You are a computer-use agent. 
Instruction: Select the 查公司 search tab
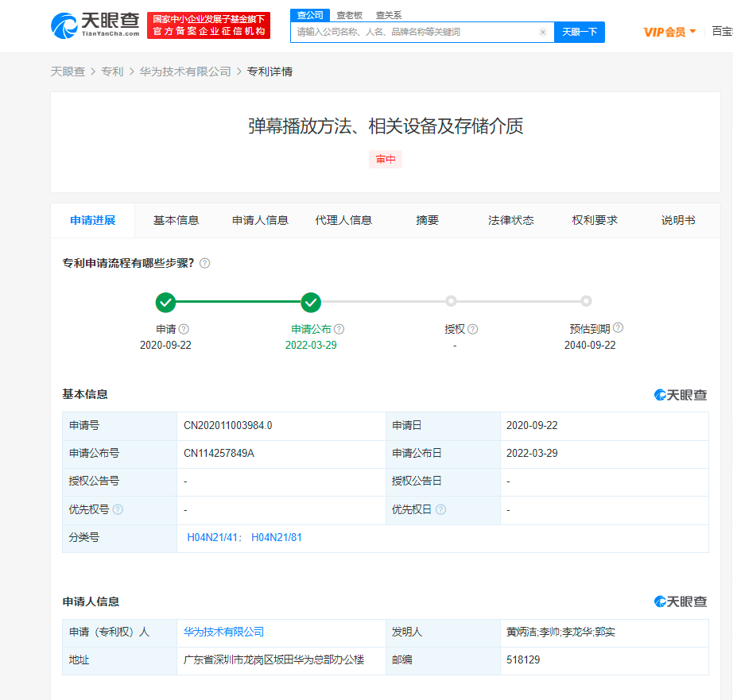tap(310, 15)
